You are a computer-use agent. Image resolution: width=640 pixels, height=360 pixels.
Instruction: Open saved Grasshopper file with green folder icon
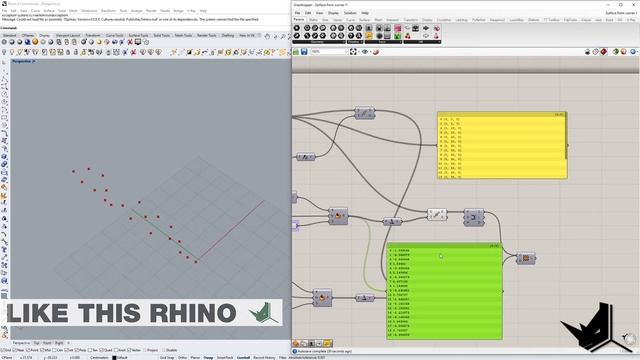(x=296, y=52)
